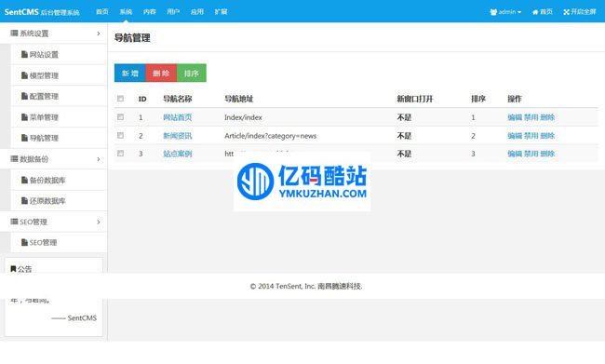
Task: Click the file icon beside SEO管理 sub-item
Action: tap(24, 242)
